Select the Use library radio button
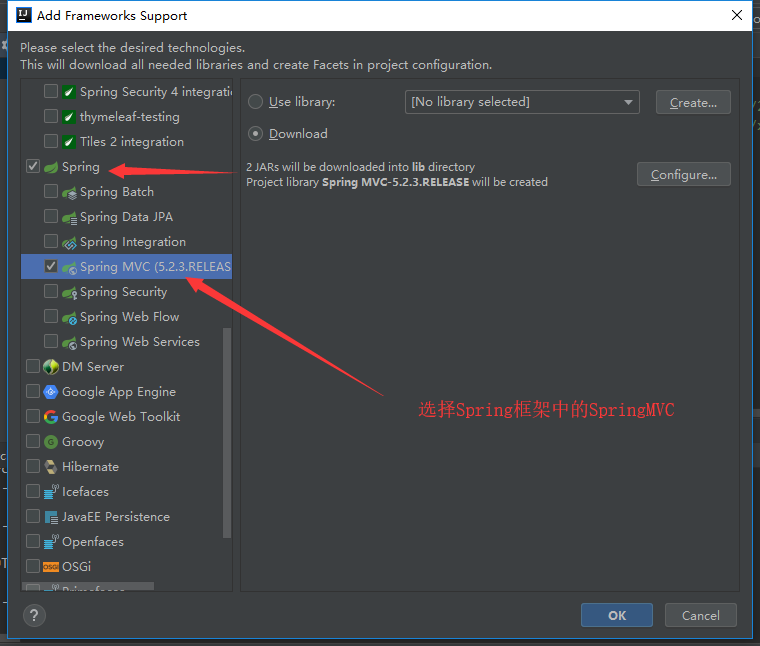Screen dimensions: 760x646 pos(255,102)
